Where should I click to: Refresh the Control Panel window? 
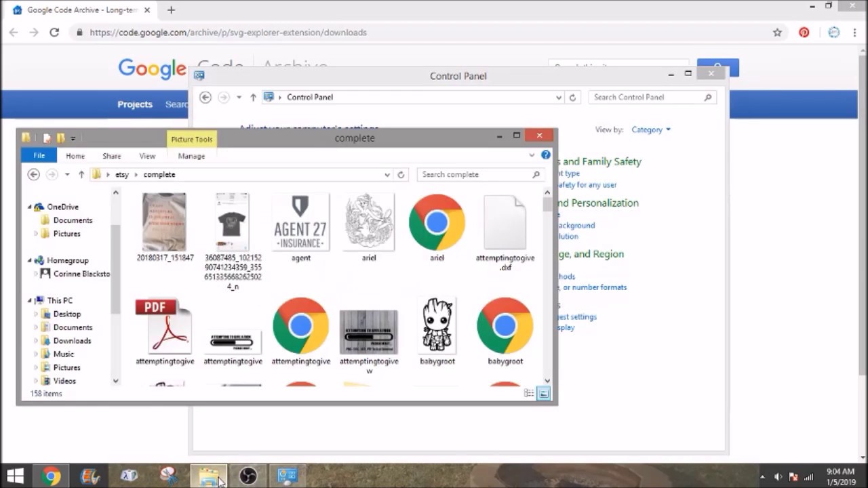click(572, 97)
